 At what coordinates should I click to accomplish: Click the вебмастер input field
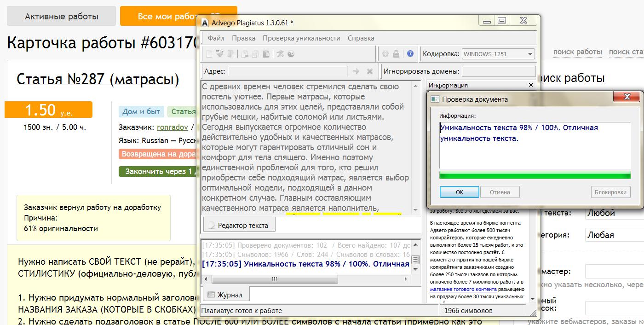click(x=614, y=272)
